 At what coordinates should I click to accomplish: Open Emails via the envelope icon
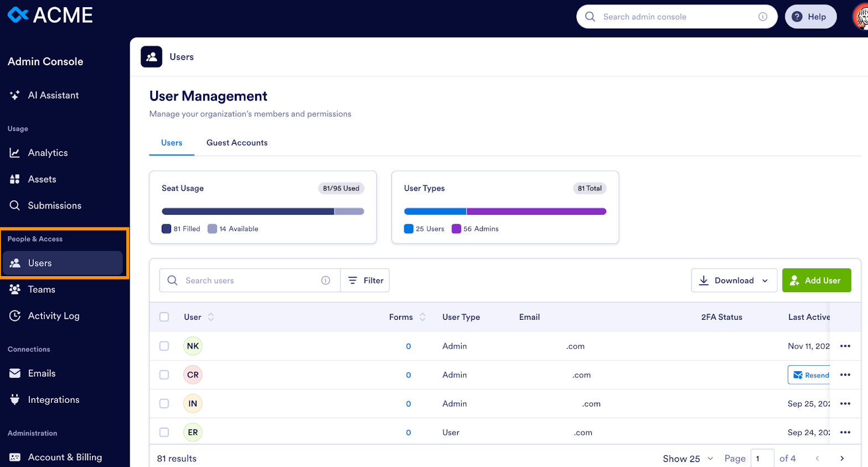tap(15, 373)
